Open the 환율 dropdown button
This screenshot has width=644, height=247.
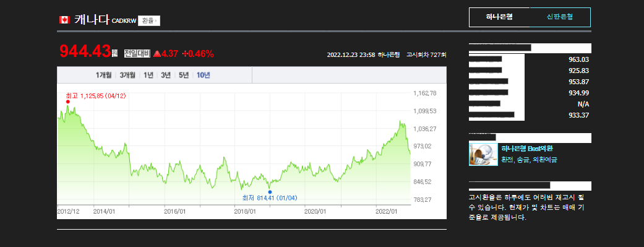pyautogui.click(x=149, y=20)
